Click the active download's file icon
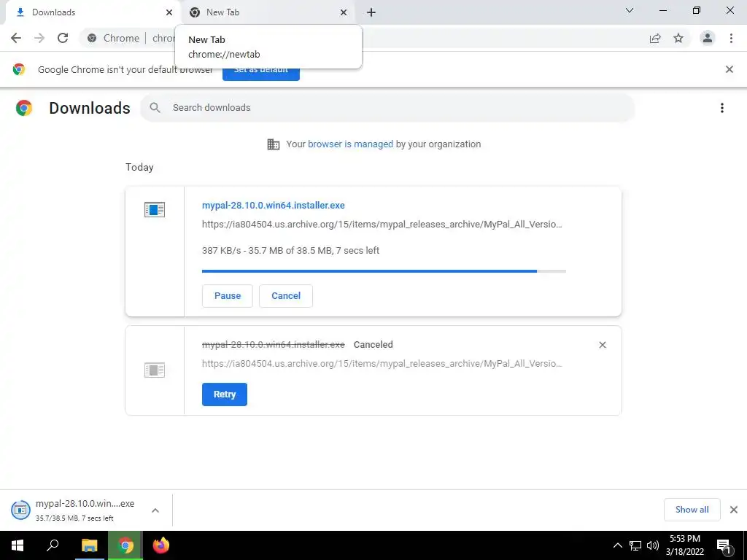This screenshot has width=747, height=560. pyautogui.click(x=155, y=209)
